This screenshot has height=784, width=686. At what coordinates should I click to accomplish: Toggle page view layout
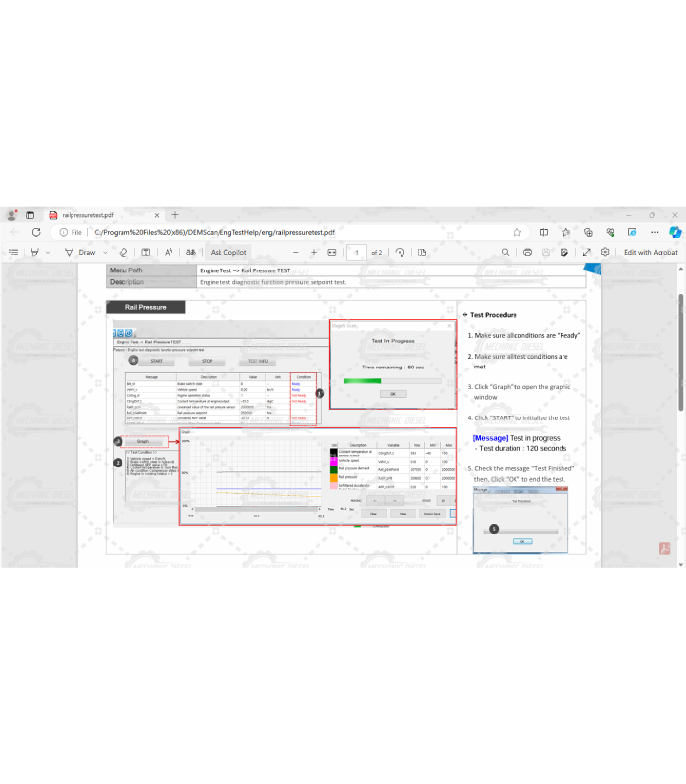click(422, 252)
